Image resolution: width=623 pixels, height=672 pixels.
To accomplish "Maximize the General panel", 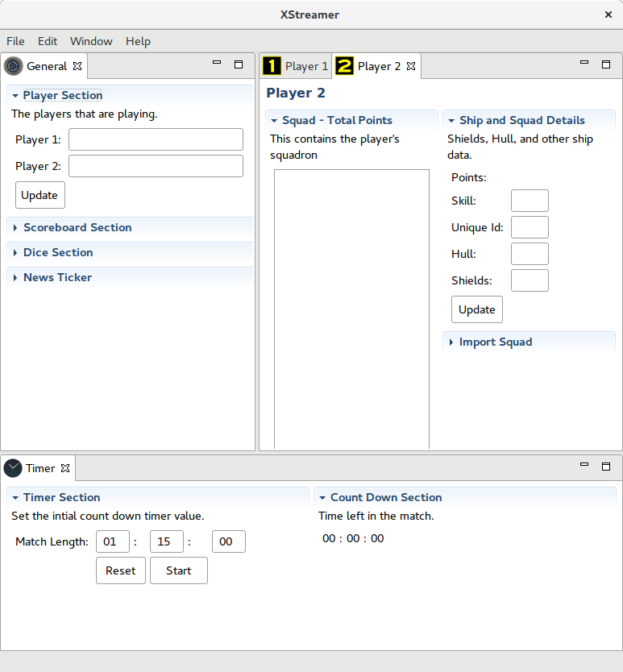I will pyautogui.click(x=239, y=64).
